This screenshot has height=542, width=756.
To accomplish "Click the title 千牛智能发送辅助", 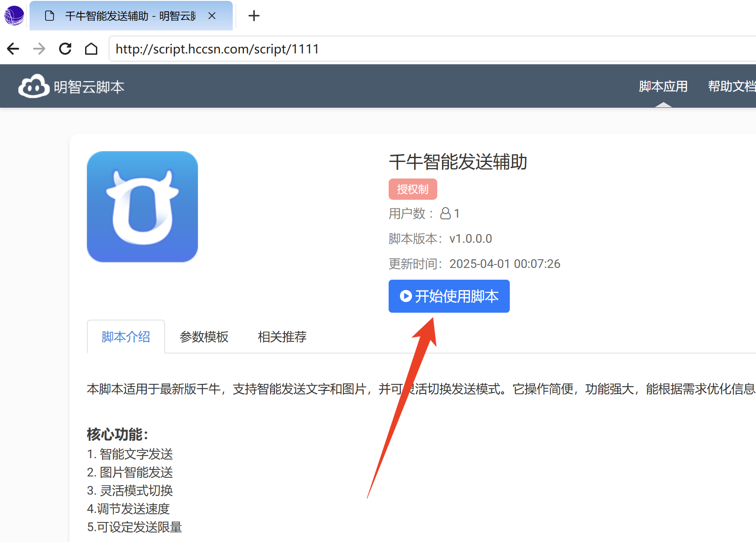I will [458, 162].
